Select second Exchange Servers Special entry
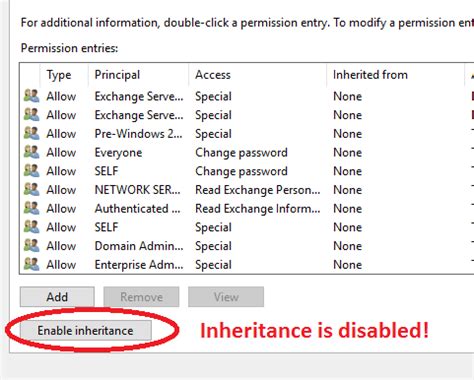The image size is (474, 380). point(247,115)
